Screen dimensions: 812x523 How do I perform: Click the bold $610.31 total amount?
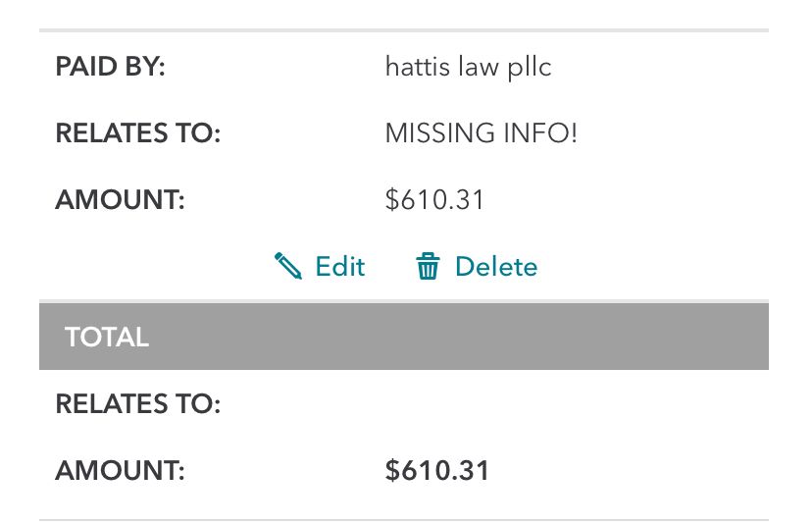coord(437,470)
